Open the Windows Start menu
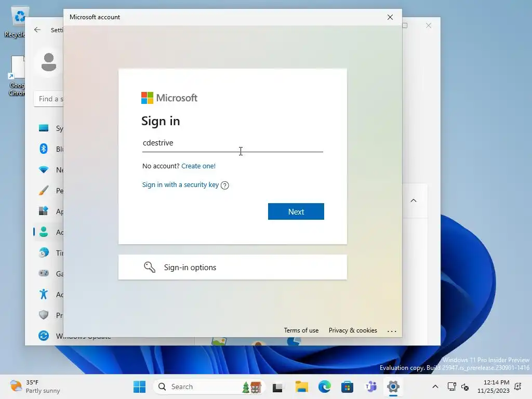Viewport: 532px width, 399px height. coord(139,387)
